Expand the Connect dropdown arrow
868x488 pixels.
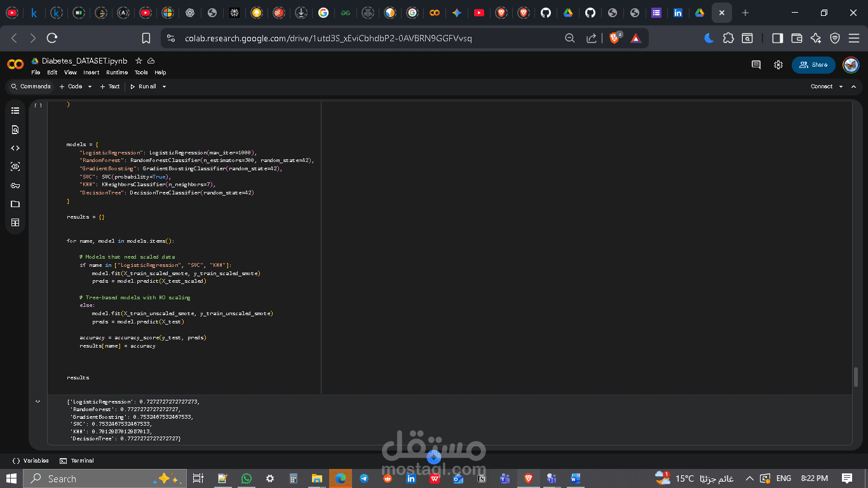click(841, 86)
